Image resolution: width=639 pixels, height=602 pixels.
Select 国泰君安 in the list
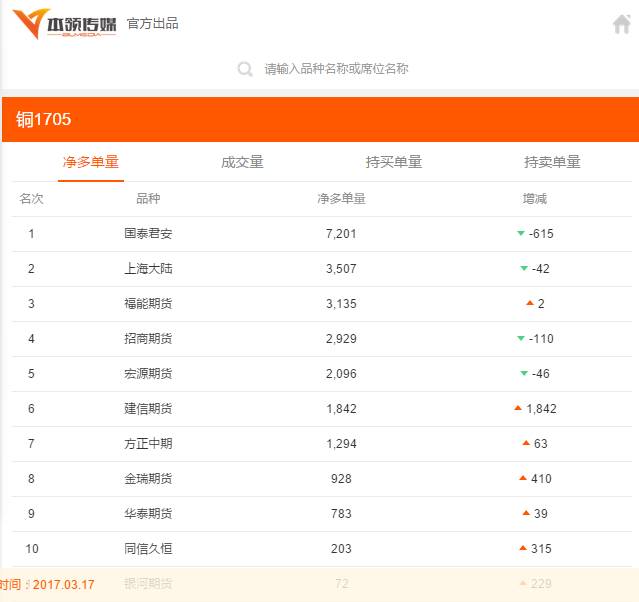(x=148, y=234)
